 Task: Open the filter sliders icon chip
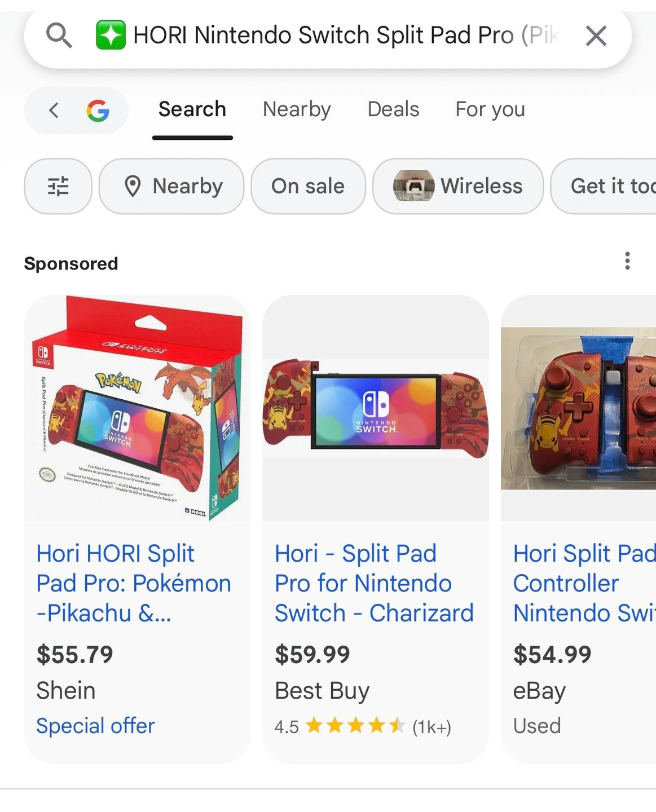pos(58,186)
